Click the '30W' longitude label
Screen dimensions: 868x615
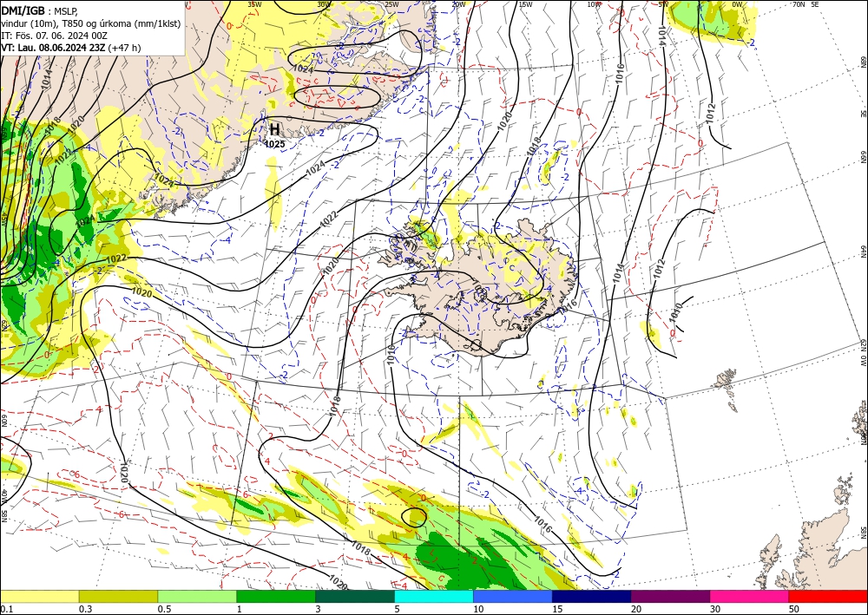324,4
